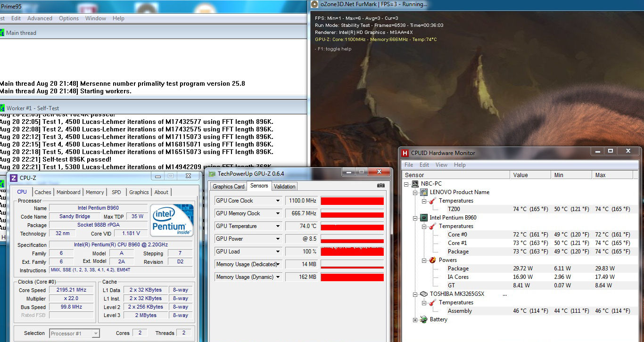Click the thermometer icon under TOSHIBA MK3265GSX
Screen dimensions: 644x342
point(432,302)
